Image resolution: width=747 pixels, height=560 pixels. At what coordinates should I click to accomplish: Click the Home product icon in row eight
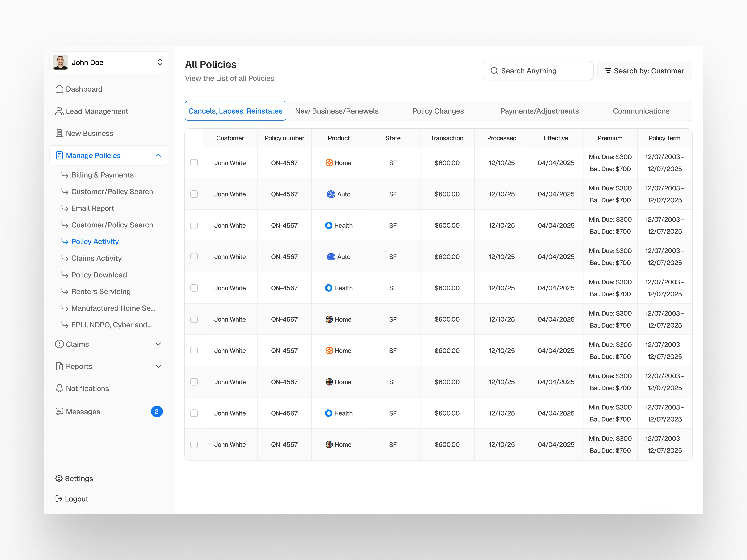[x=329, y=382]
